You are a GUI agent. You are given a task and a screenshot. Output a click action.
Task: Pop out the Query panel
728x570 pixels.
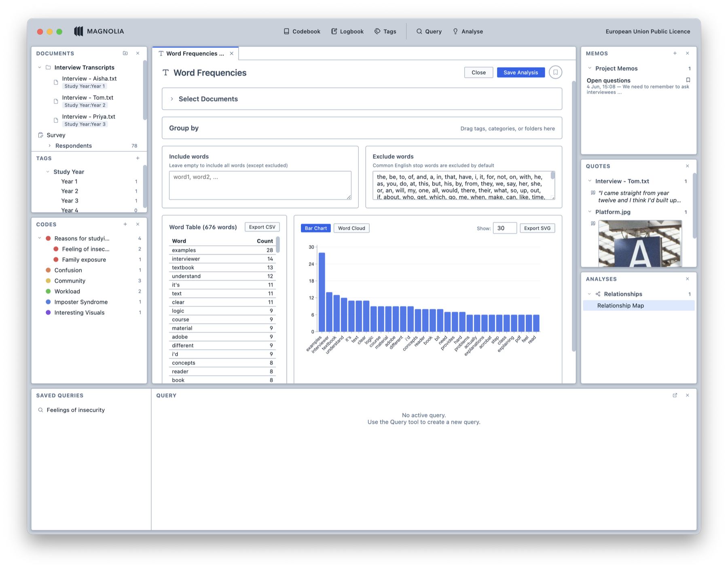click(x=675, y=395)
